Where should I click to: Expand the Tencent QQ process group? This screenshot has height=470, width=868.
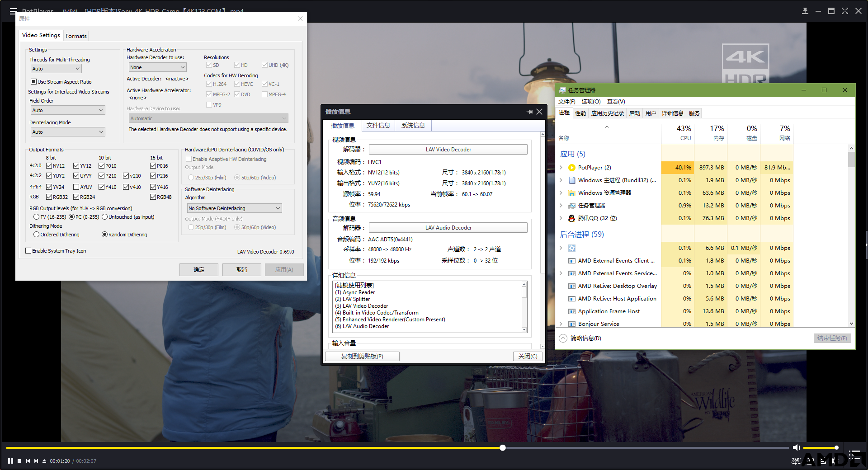click(561, 218)
